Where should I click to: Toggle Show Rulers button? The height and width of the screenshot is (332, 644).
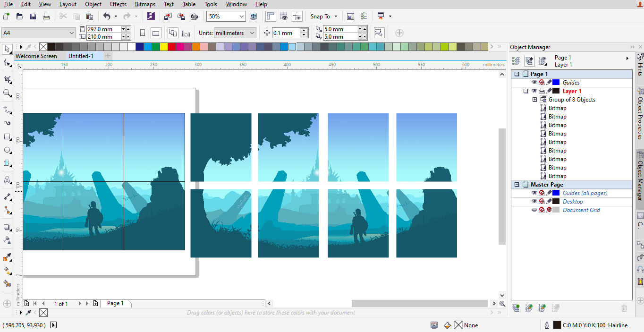click(x=271, y=16)
